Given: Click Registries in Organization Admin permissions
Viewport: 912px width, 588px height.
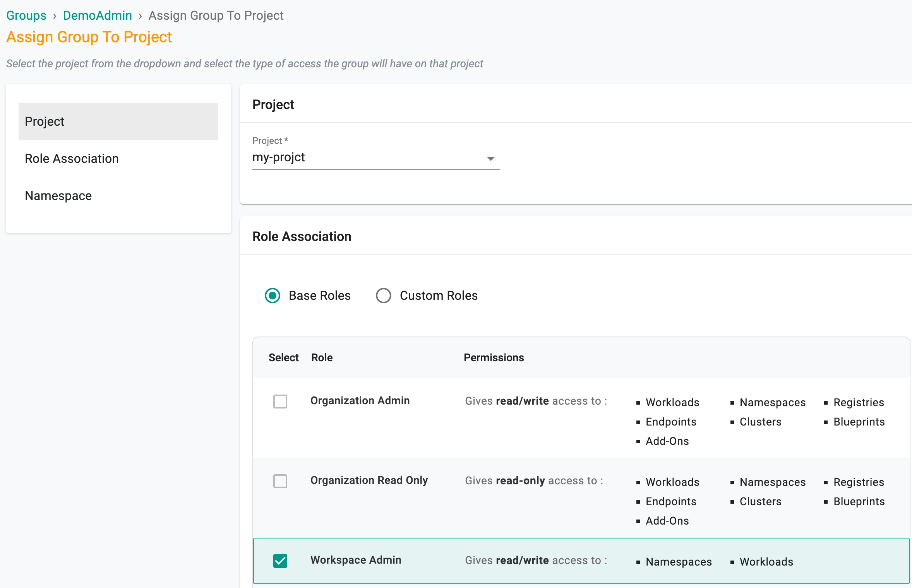Looking at the screenshot, I should point(859,402).
